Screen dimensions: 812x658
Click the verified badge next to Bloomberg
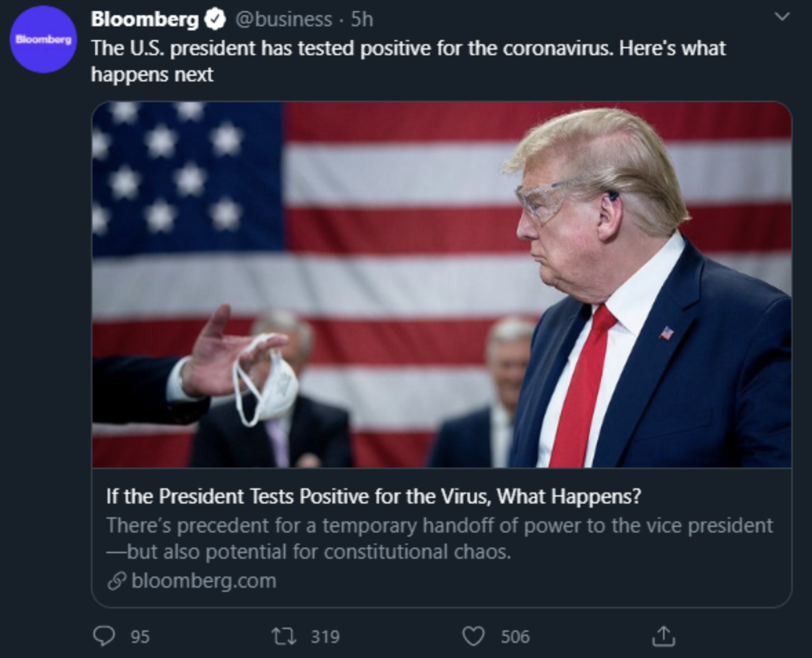(216, 21)
